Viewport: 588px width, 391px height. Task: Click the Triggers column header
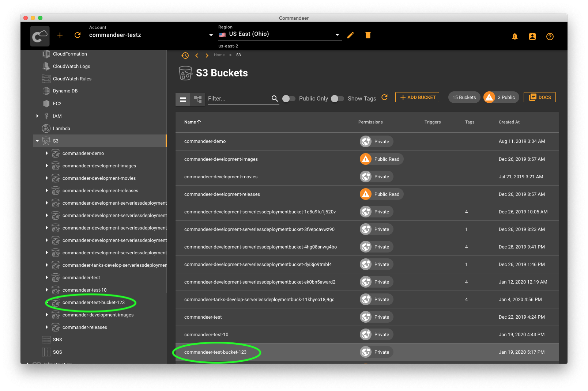tap(433, 122)
